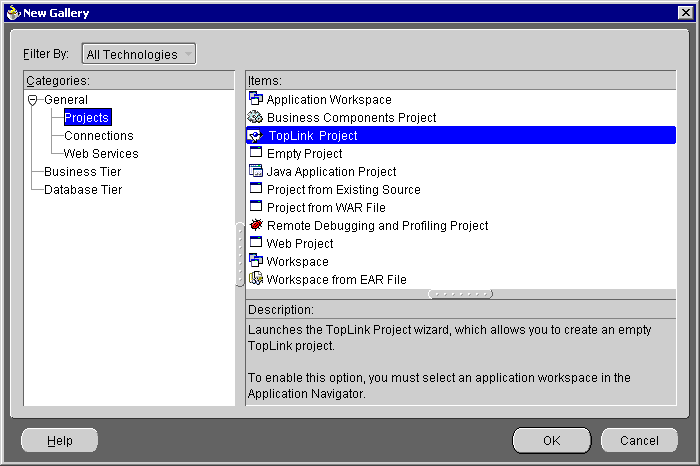
Task: Click the Empty Project icon
Action: [x=256, y=152]
